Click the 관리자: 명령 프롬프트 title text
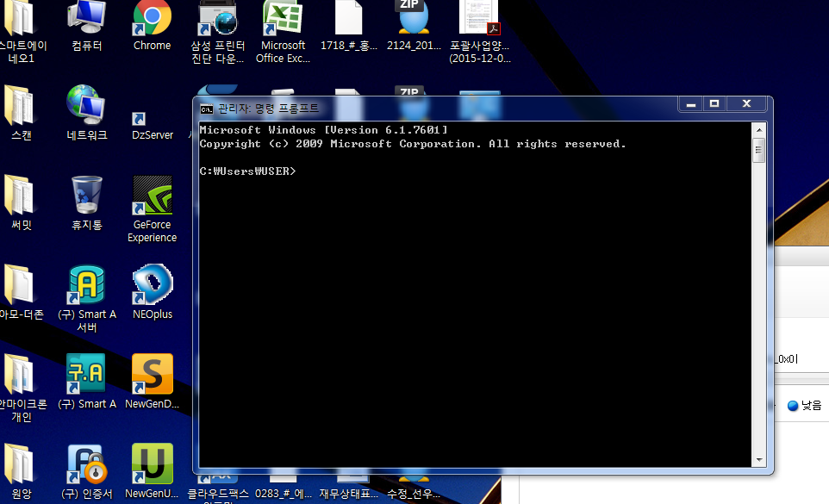Image resolution: width=829 pixels, height=504 pixels. click(x=269, y=109)
